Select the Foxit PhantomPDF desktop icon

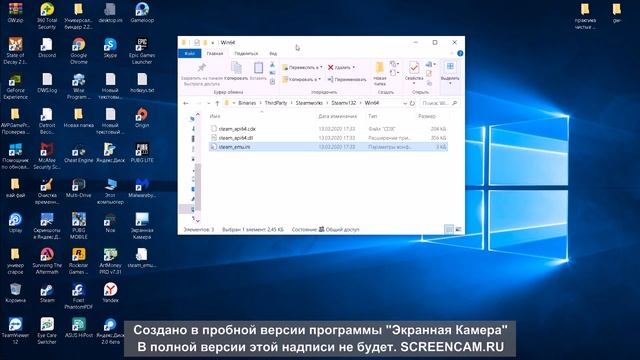coord(78,296)
